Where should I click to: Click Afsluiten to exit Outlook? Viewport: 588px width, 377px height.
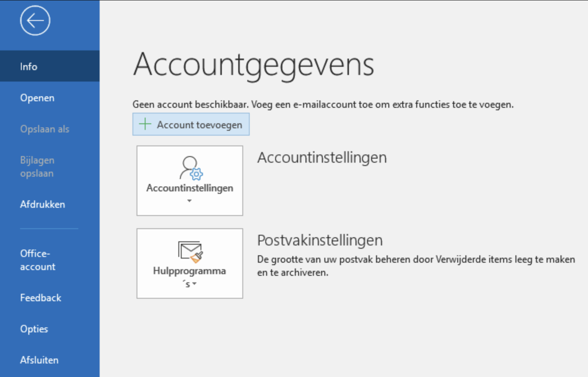(39, 360)
